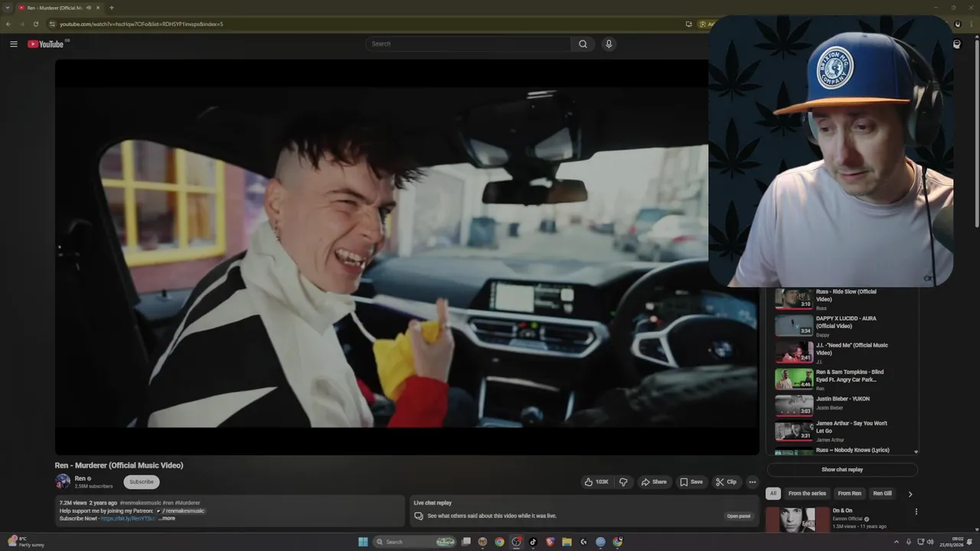The image size is (980, 551).
Task: Subscribe to Ren's channel
Action: 142,481
